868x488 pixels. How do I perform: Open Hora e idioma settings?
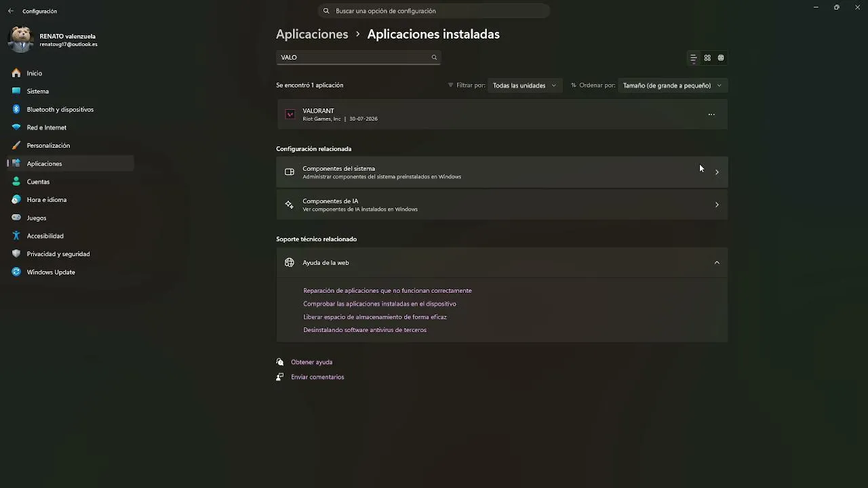71,200
